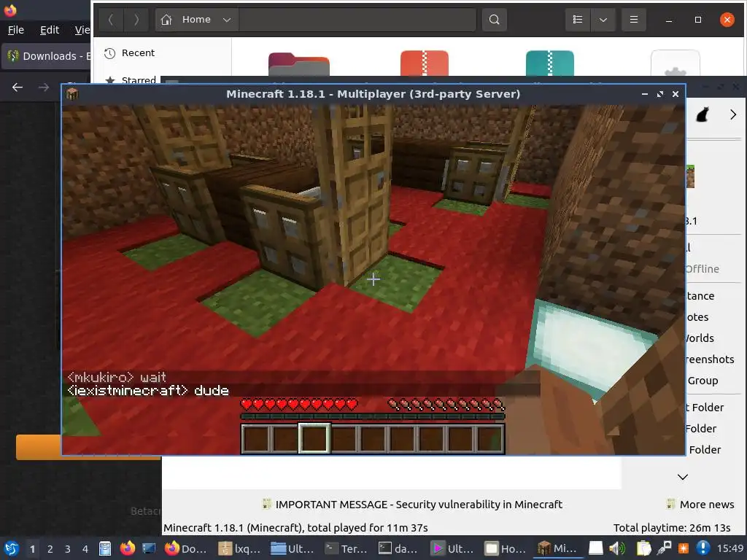Launch Firefox from taskbar quick launch
Viewport: 747px width, 560px height.
pyautogui.click(x=127, y=548)
